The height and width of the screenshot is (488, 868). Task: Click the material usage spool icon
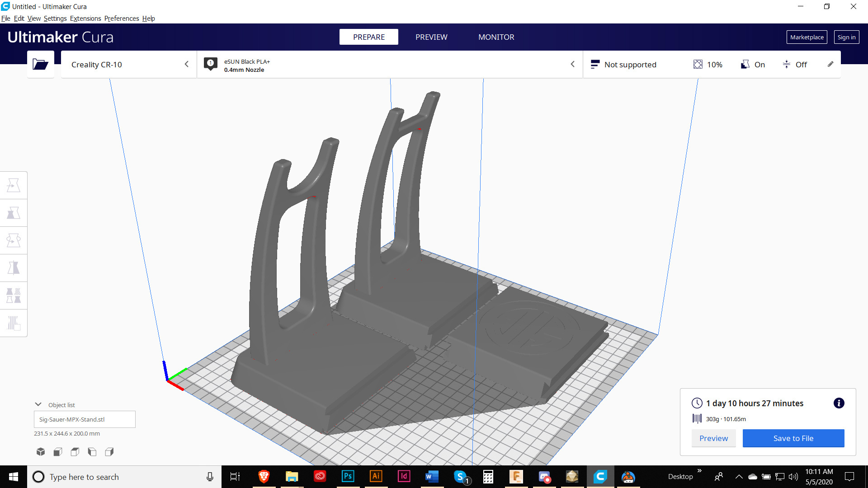coord(697,419)
